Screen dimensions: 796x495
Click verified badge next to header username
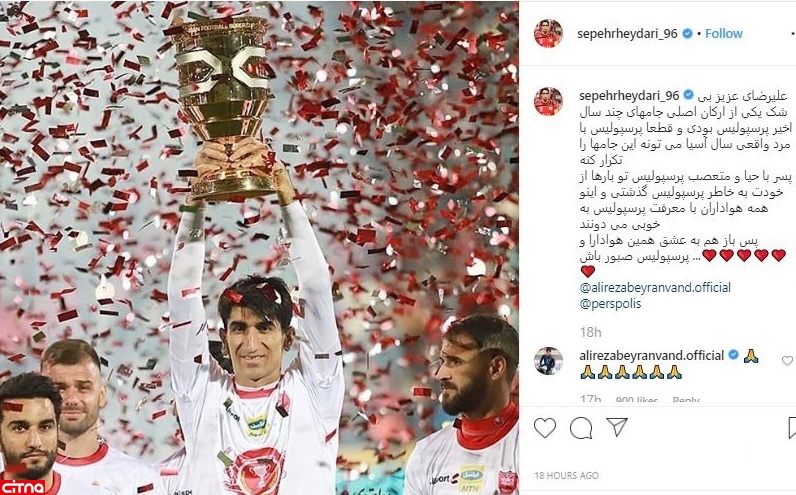687,34
